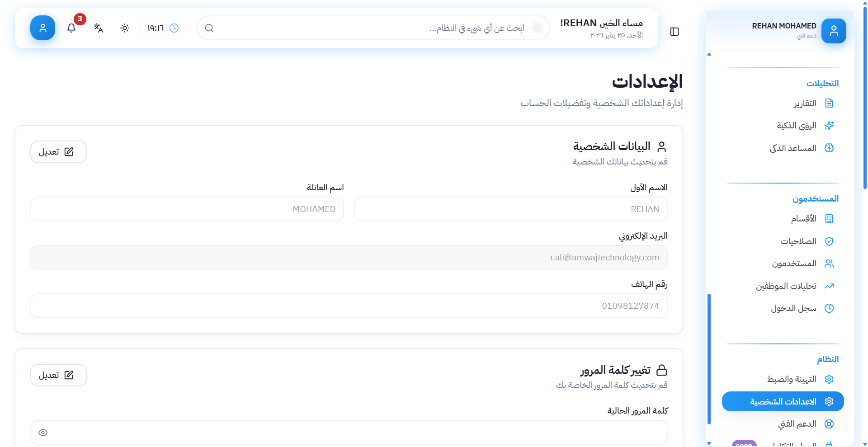Open الرؤى الذكية smart insights

pyautogui.click(x=797, y=126)
